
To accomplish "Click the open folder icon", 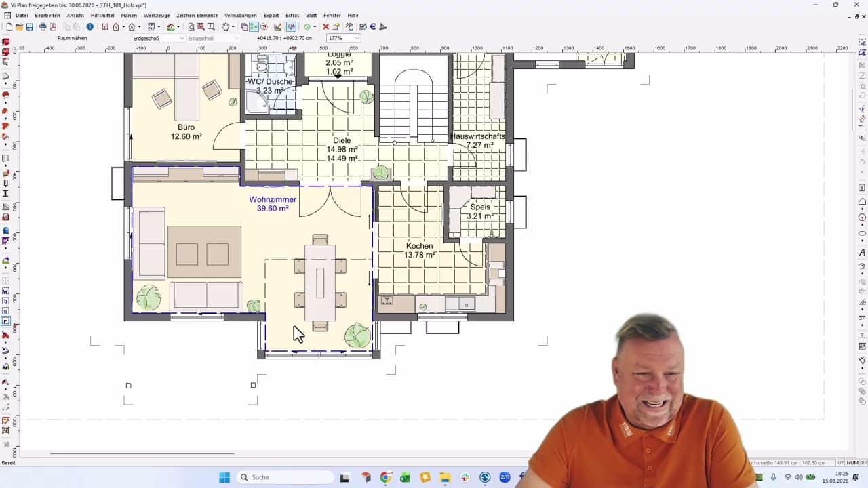I will (x=19, y=27).
